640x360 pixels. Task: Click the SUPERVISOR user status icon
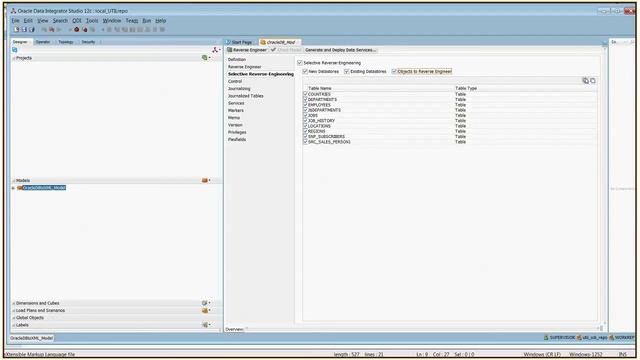coord(546,338)
